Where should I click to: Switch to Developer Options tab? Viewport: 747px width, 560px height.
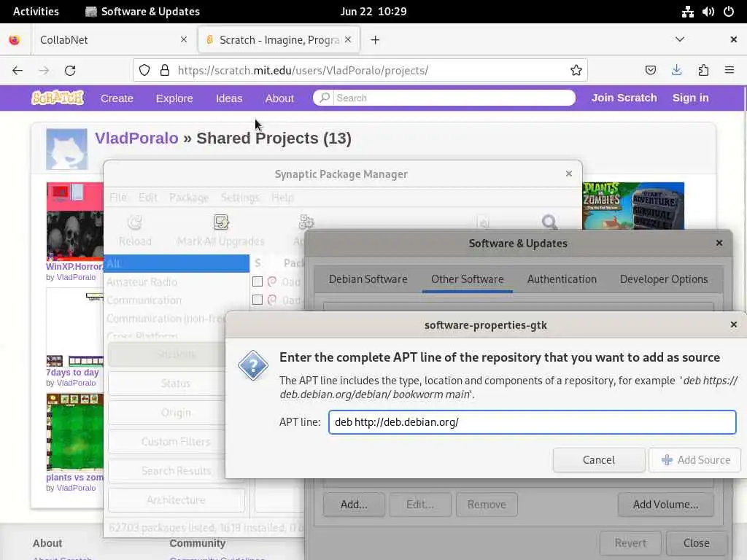tap(664, 279)
